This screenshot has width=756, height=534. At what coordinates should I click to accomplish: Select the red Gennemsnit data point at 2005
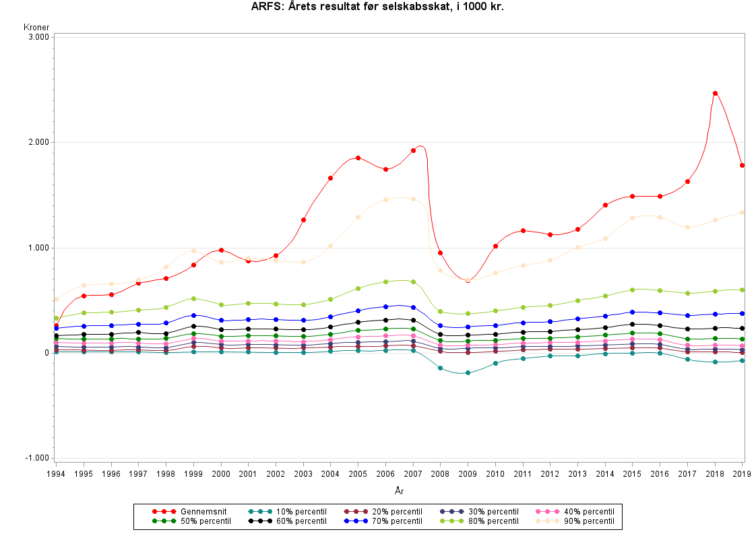(x=358, y=158)
